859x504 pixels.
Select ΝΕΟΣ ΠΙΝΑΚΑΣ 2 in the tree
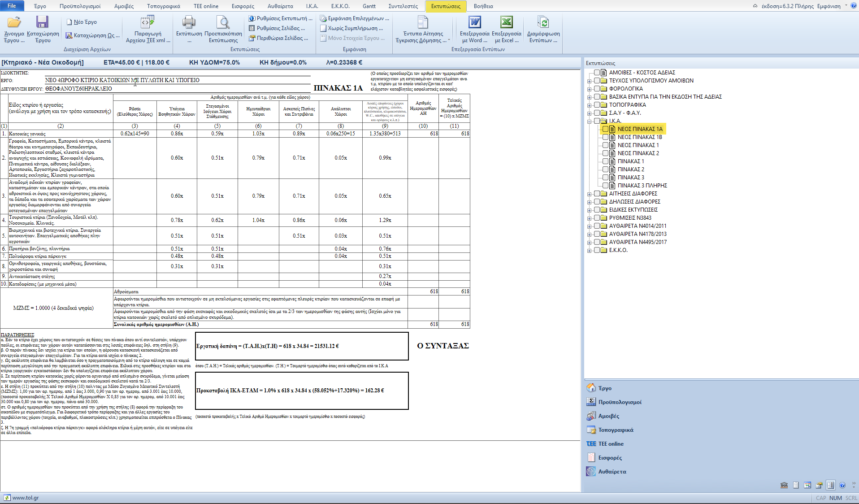click(638, 153)
